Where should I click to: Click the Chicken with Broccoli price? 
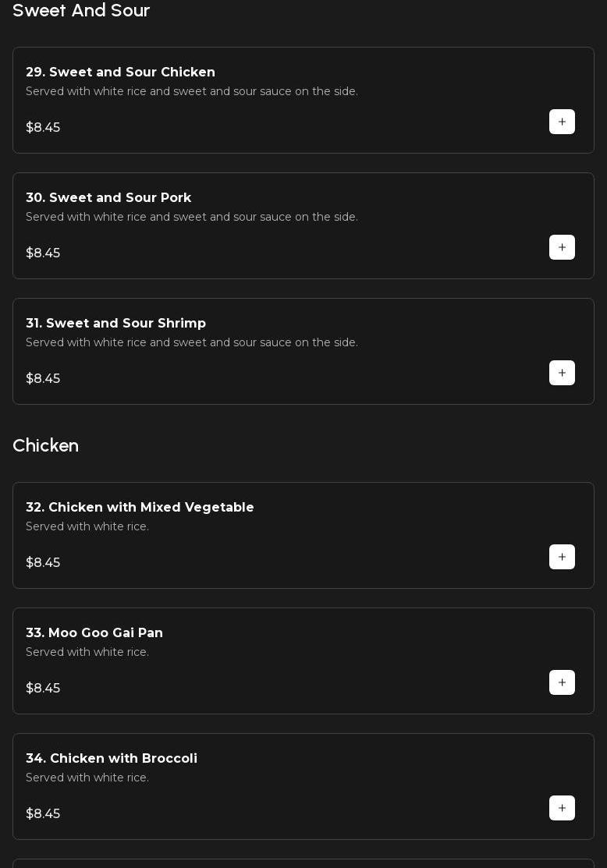[43, 813]
